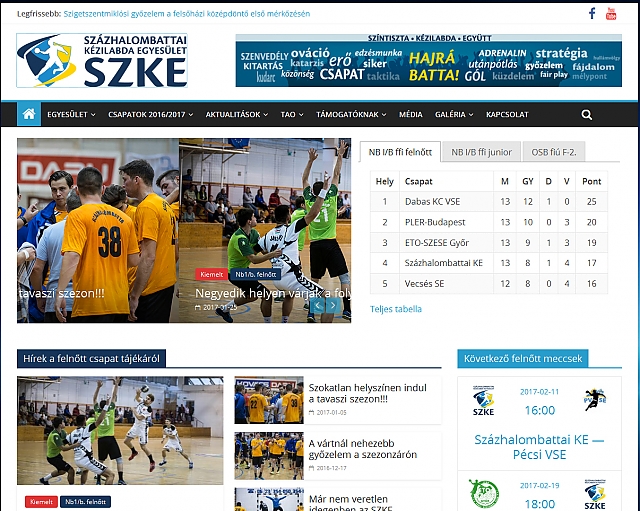Switch to NB I/B ffi junior tab
The height and width of the screenshot is (511, 640).
[x=481, y=152]
